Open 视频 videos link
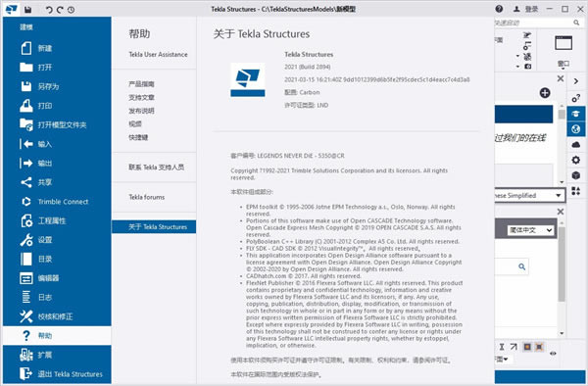The width and height of the screenshot is (588, 386). pyautogui.click(x=135, y=124)
